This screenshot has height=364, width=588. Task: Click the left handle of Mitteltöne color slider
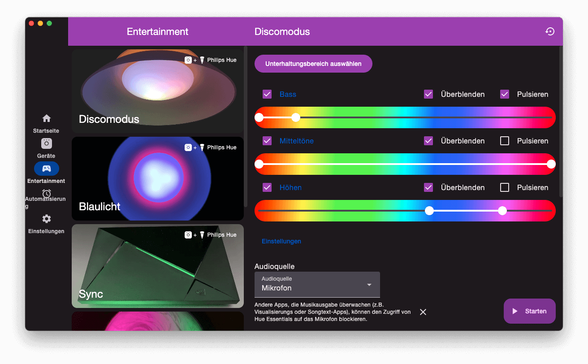(x=259, y=164)
